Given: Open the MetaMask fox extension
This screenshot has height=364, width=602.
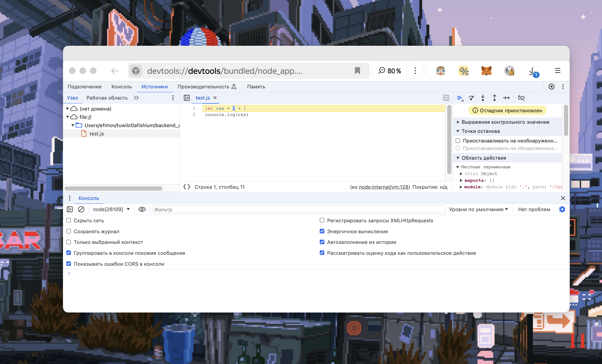Looking at the screenshot, I should 486,71.
